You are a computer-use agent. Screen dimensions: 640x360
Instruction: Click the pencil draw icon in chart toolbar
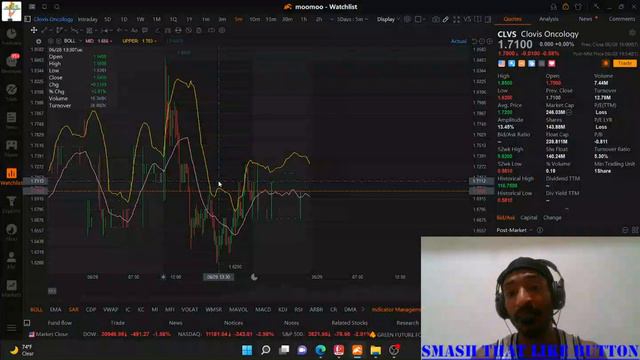[446, 19]
